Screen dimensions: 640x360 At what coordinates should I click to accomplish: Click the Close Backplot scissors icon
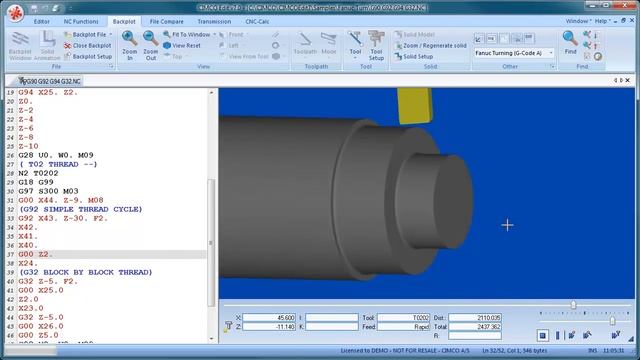(x=67, y=46)
